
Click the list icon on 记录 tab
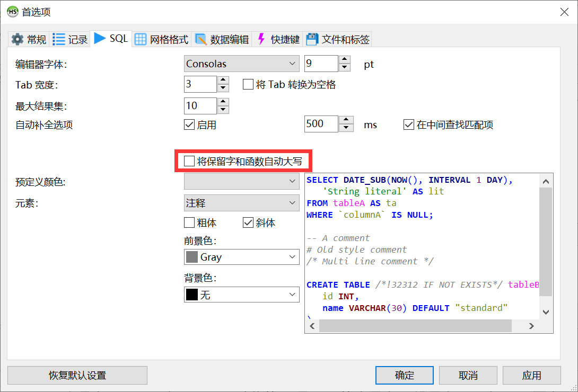click(59, 39)
